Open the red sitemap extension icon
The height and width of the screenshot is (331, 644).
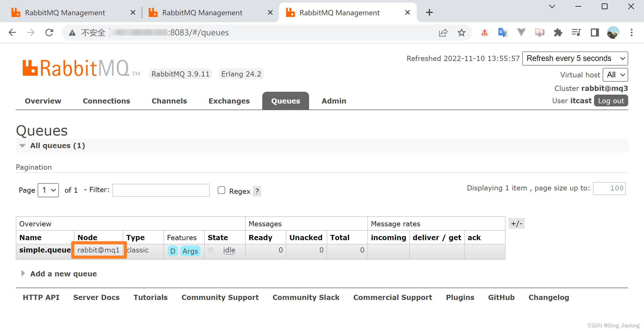click(485, 33)
